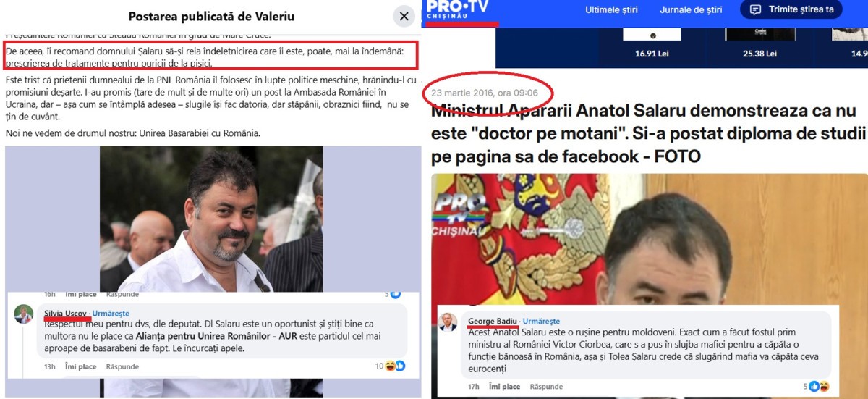868x399 pixels.
Task: Follow Silvia Uscov via Urmărește
Action: coord(111,313)
